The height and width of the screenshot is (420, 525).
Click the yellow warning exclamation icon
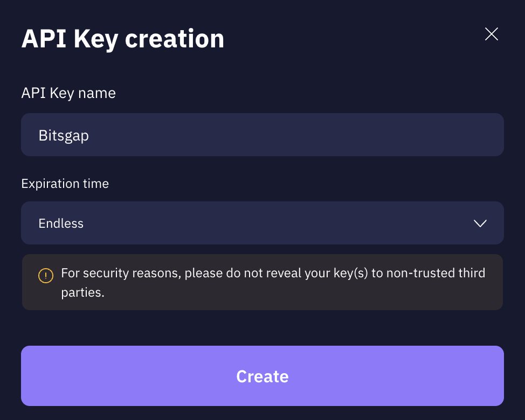click(x=46, y=276)
